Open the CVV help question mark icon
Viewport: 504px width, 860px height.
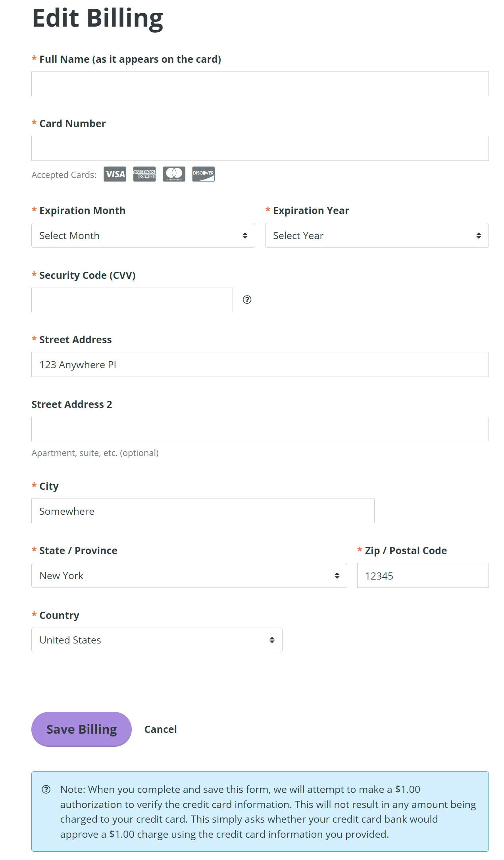248,300
